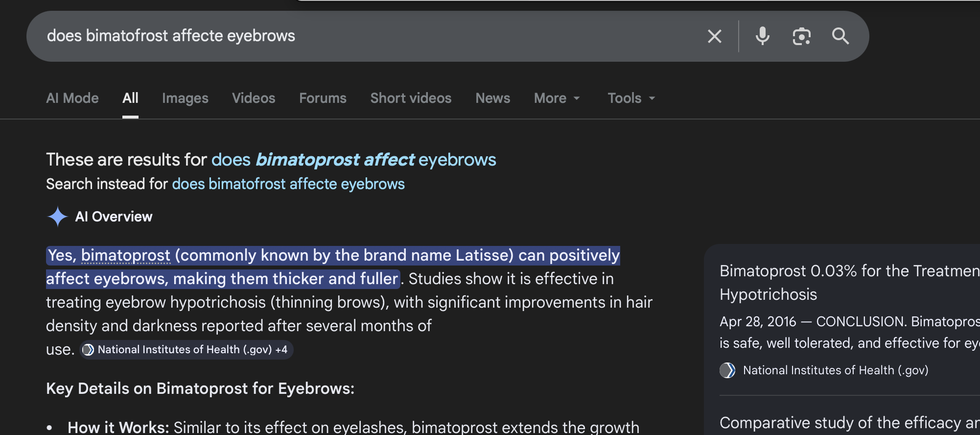Expand the More search filters dropdown
Screen dimensions: 980x435
click(x=557, y=98)
